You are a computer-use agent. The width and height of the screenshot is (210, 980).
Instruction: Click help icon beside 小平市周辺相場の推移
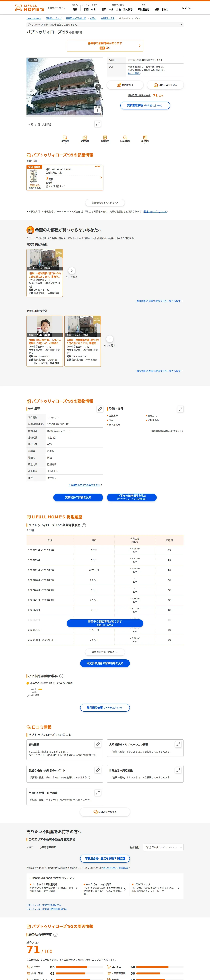click(61, 676)
